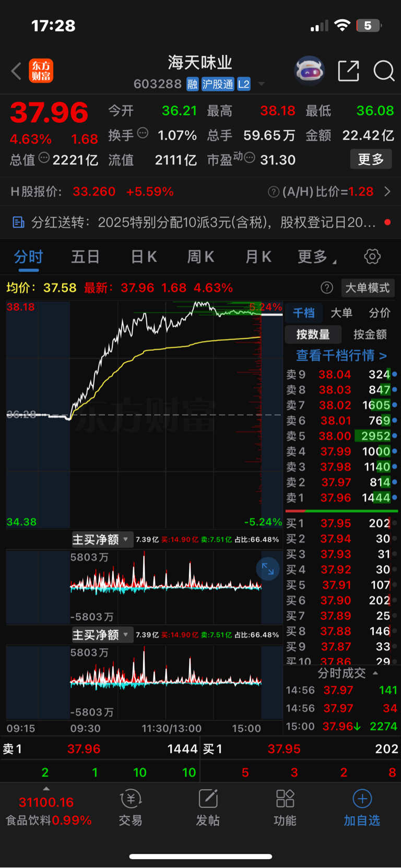401x868 pixels.
Task: Select the 大单 tab
Action: click(x=341, y=313)
